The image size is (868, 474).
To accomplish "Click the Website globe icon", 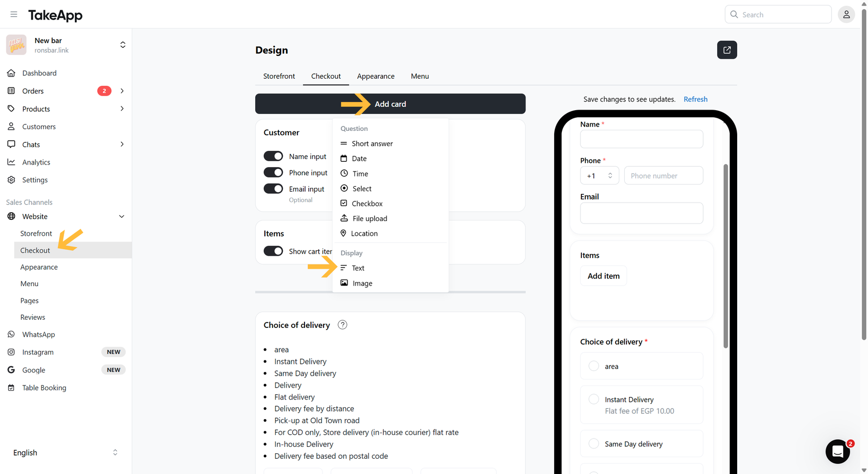I will 11,216.
